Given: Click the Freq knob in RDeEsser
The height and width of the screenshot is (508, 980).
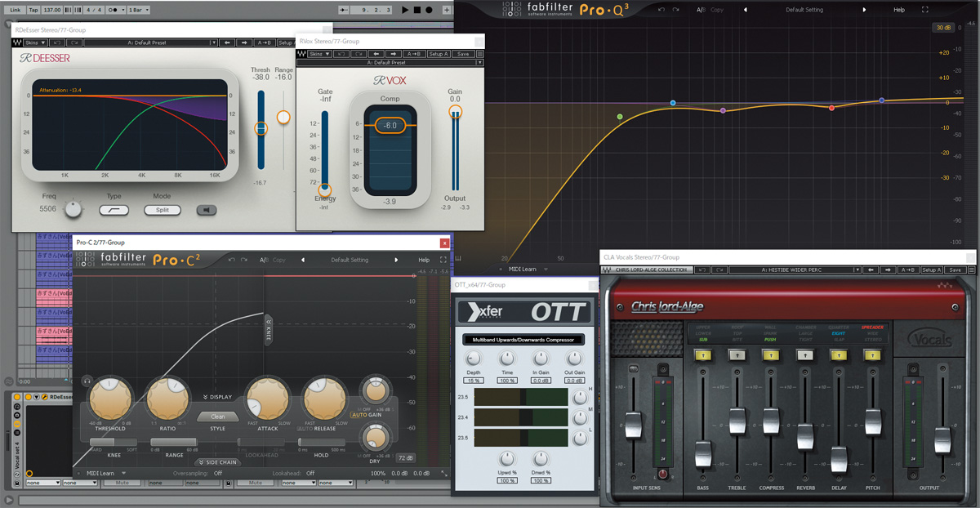Looking at the screenshot, I should click(73, 210).
